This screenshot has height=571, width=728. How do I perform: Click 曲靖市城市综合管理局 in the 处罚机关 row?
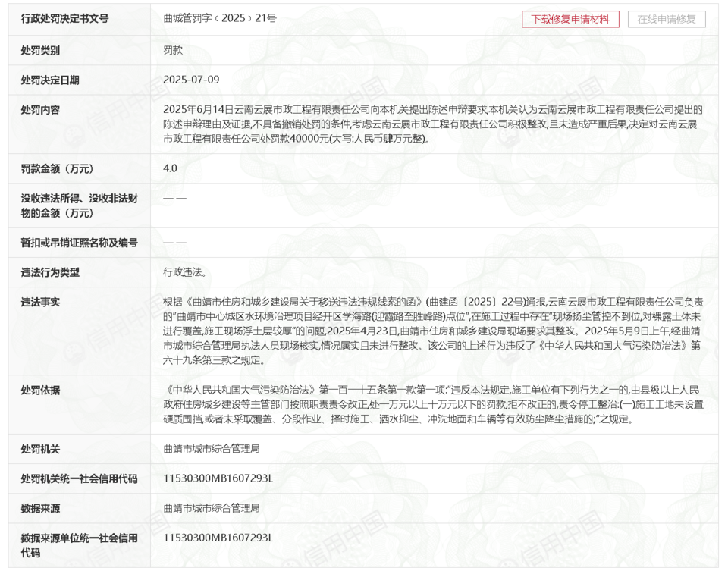pyautogui.click(x=212, y=449)
